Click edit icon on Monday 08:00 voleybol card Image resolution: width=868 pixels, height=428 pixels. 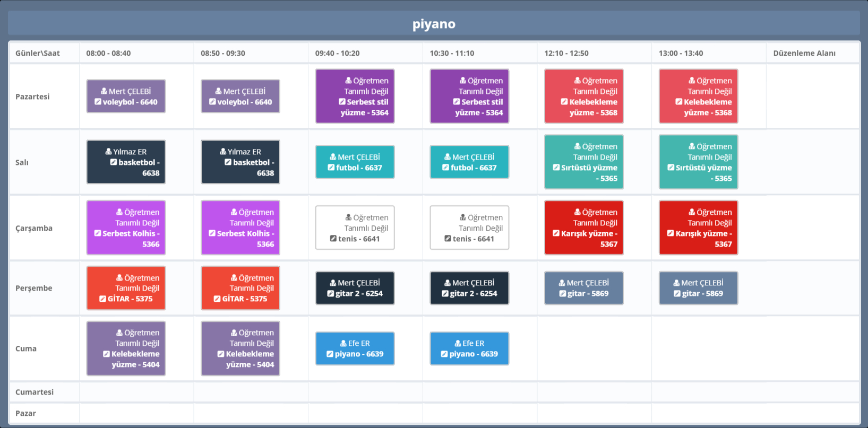coord(98,102)
